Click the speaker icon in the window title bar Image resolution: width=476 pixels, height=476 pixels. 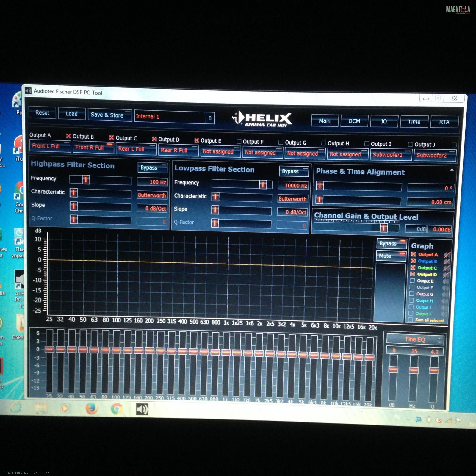pyautogui.click(x=28, y=90)
